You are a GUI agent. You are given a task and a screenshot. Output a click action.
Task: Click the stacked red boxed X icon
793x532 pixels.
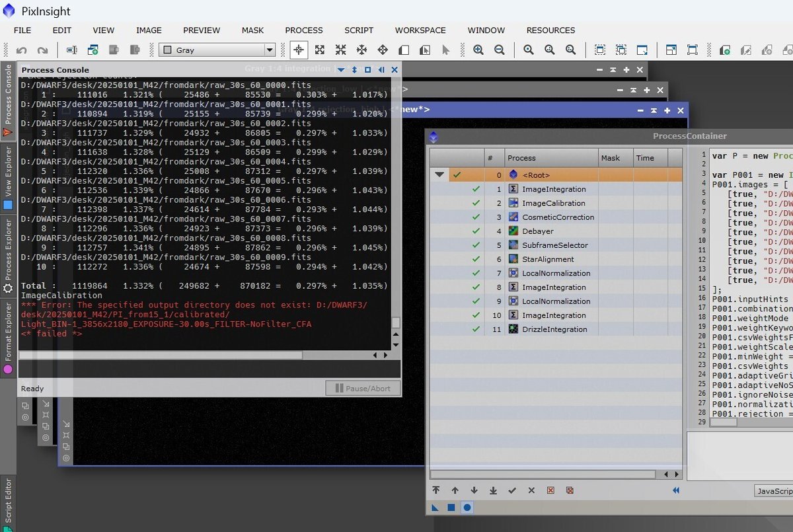570,490
